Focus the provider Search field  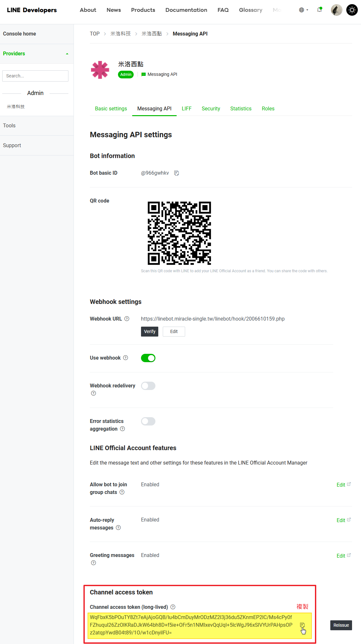point(35,76)
